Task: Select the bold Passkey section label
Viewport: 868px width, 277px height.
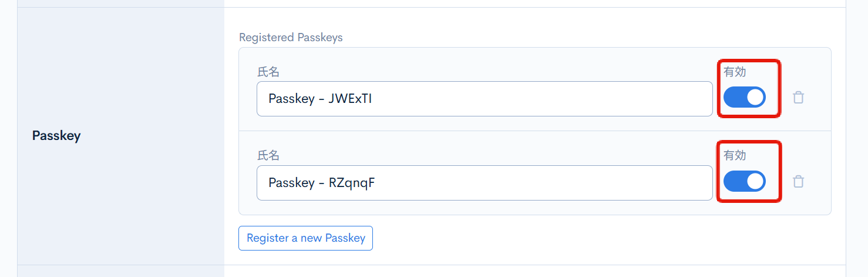Action: (56, 136)
